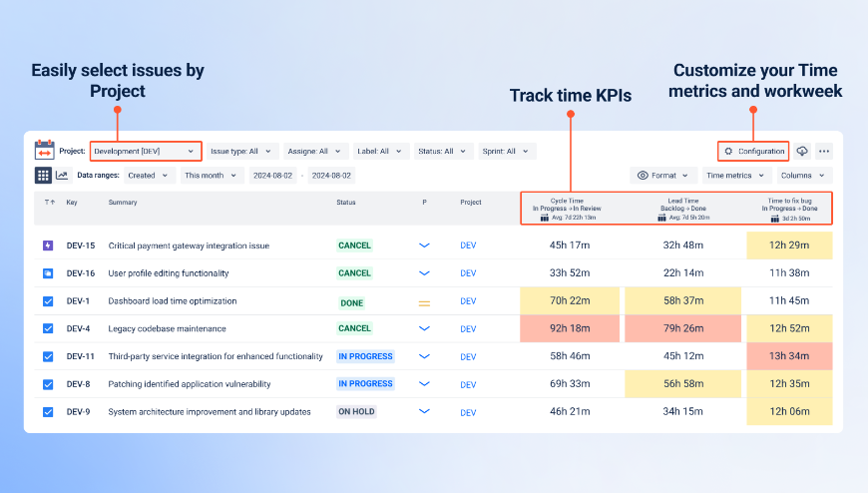Click the Time to fix bug column header
Screen dimensions: 868x493
pyautogui.click(x=789, y=209)
